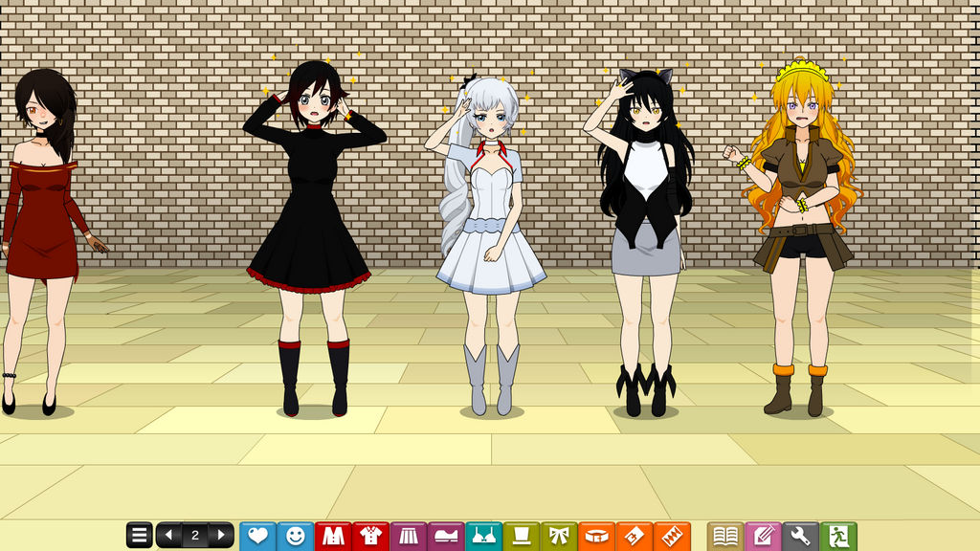Open the smiley face category
980x551 pixels.
[295, 536]
